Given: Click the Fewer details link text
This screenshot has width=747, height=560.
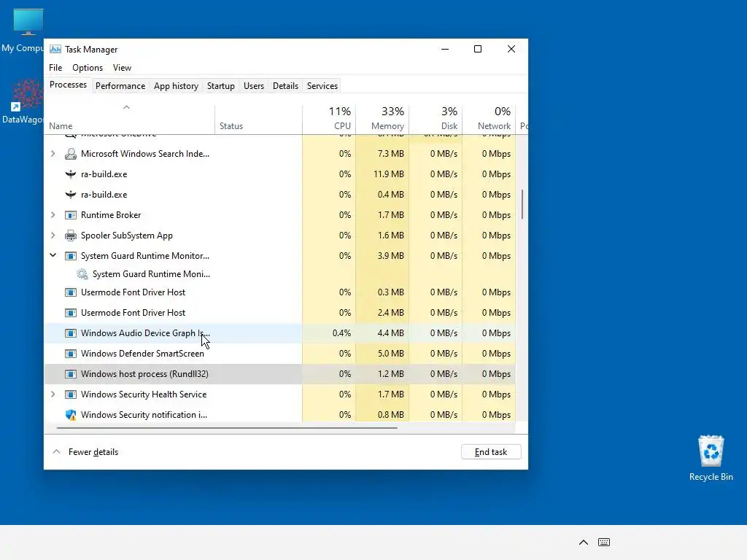Looking at the screenshot, I should pos(93,452).
